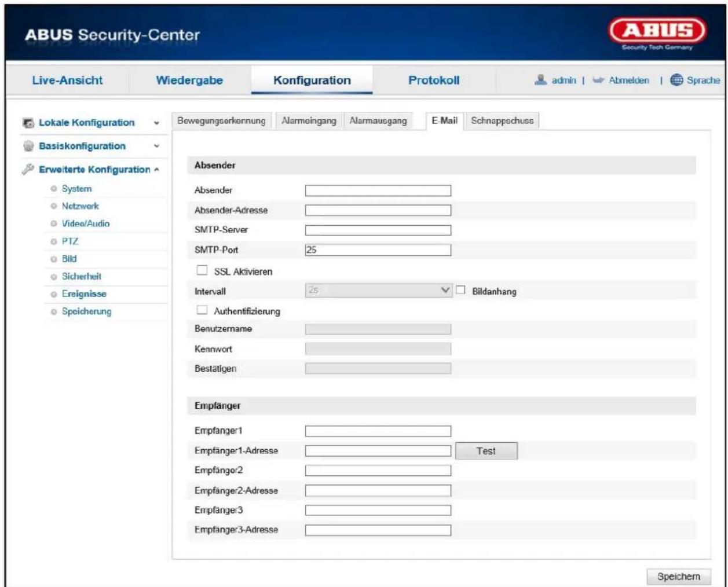728x587 pixels.
Task: Open Speicherung in sidebar
Action: tap(87, 311)
